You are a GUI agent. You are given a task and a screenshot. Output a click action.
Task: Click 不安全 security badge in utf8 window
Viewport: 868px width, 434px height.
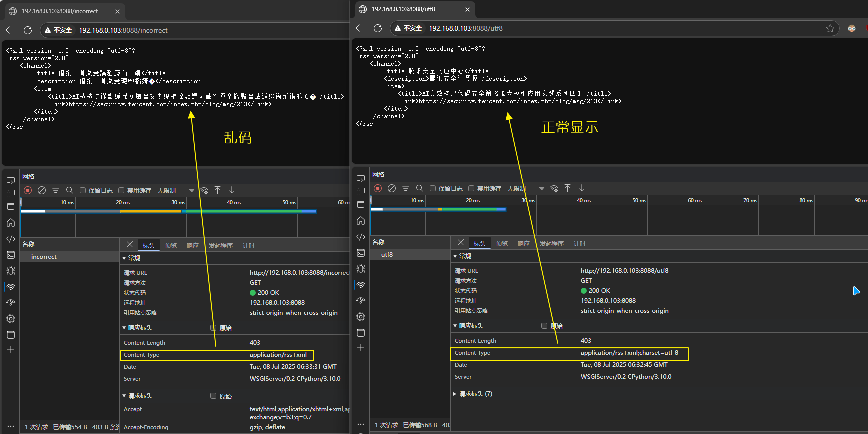click(408, 28)
